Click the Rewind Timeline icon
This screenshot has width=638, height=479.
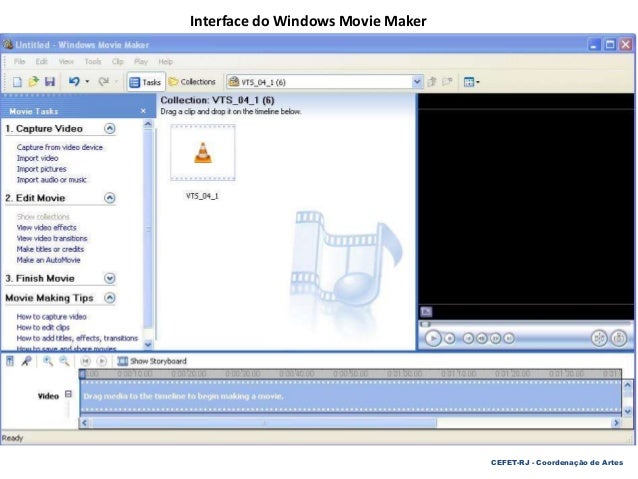click(85, 361)
